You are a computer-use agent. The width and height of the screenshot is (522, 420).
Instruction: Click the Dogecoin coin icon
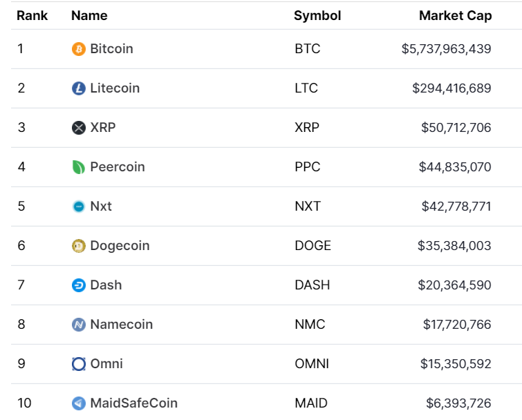(79, 246)
